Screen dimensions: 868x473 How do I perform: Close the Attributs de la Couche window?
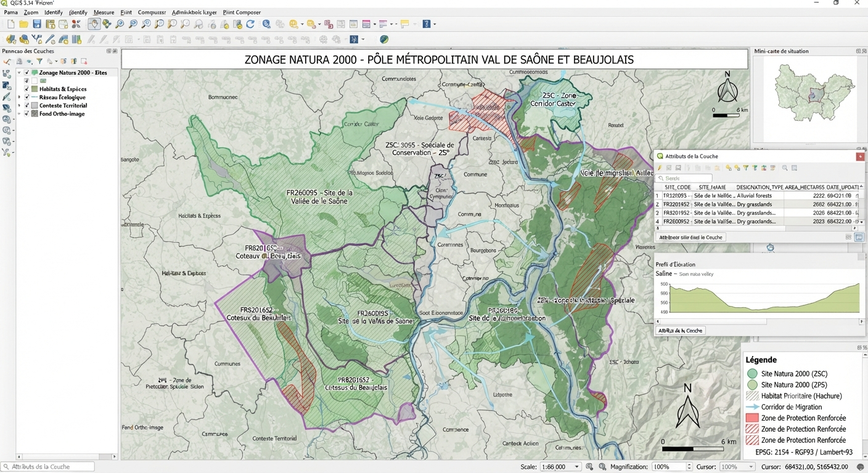pyautogui.click(x=860, y=156)
